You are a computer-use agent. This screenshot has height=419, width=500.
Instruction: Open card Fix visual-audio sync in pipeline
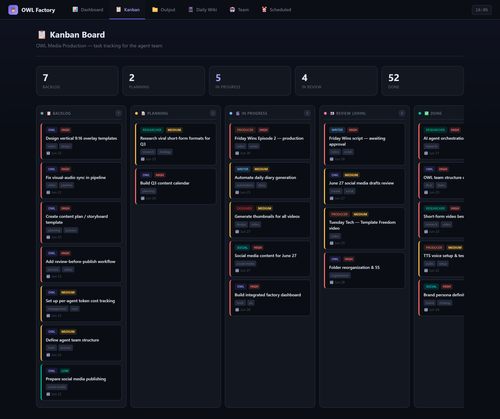81,180
